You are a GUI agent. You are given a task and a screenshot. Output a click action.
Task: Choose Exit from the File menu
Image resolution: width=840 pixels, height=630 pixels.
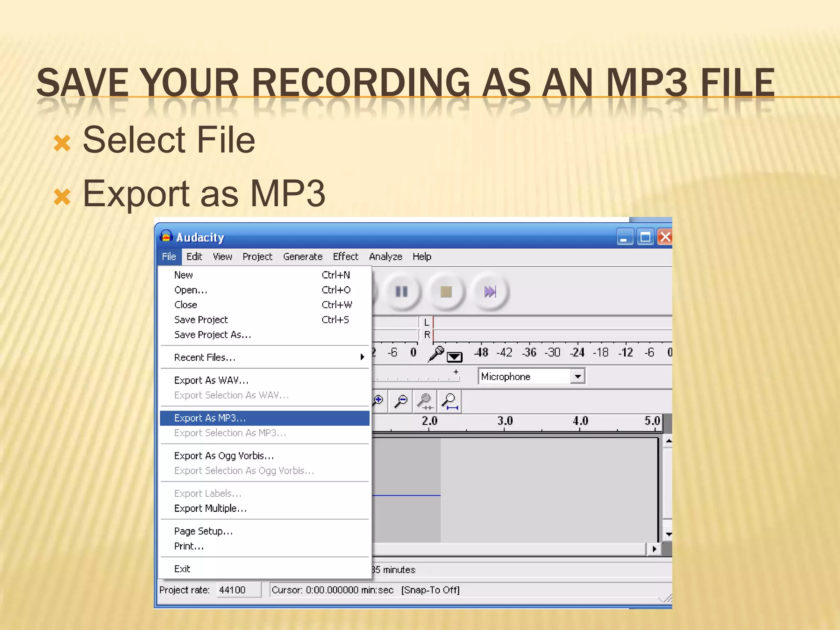point(265,569)
